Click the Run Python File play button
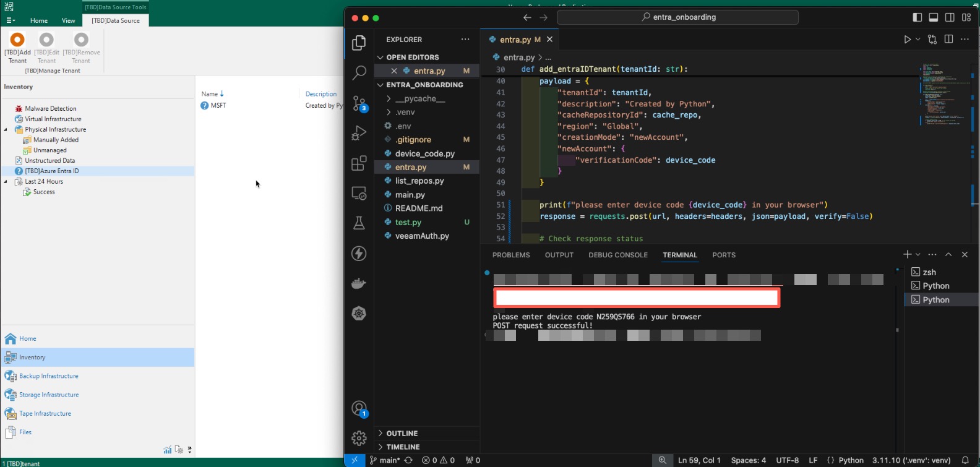 tap(907, 40)
